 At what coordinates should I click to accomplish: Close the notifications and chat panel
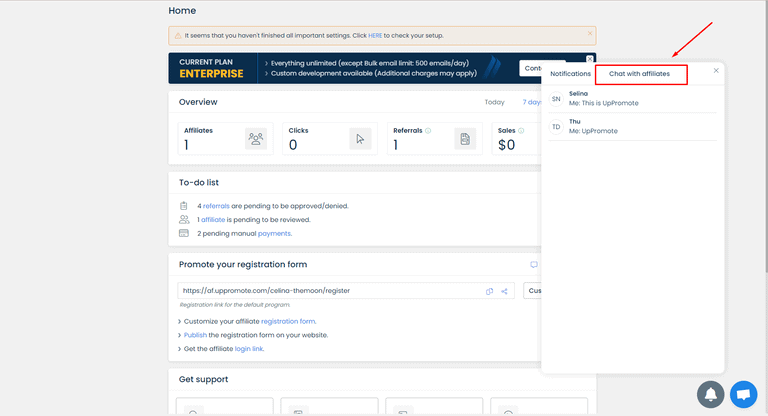pos(716,70)
